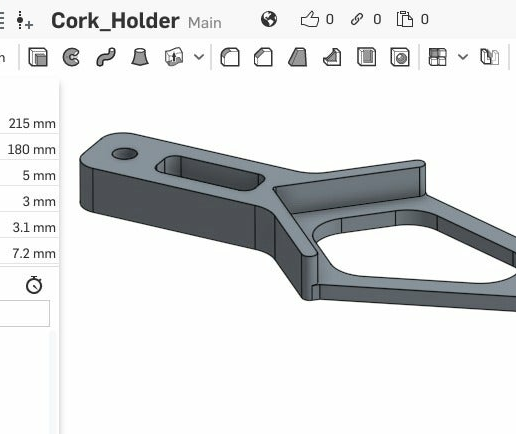
Task: Click the Cork_Holder document title
Action: 115,21
